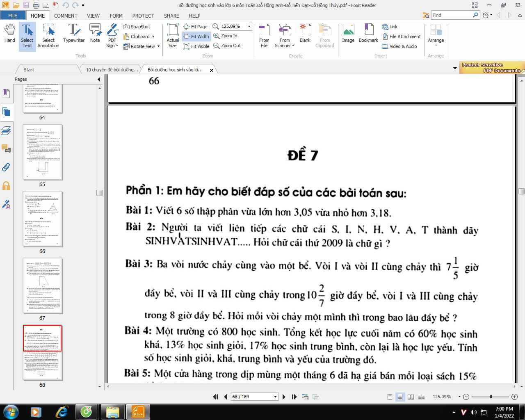This screenshot has height=420, width=525.
Task: Open the document tab list dropdown
Action: [x=455, y=68]
